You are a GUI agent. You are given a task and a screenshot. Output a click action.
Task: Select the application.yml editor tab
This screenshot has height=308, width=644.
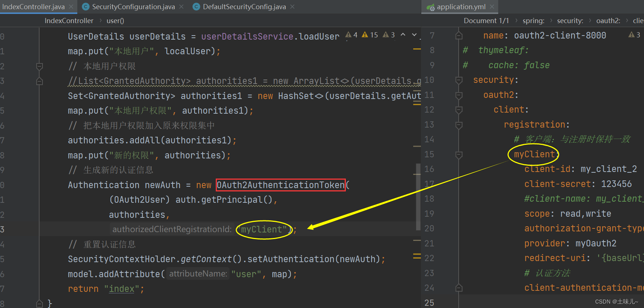461,7
